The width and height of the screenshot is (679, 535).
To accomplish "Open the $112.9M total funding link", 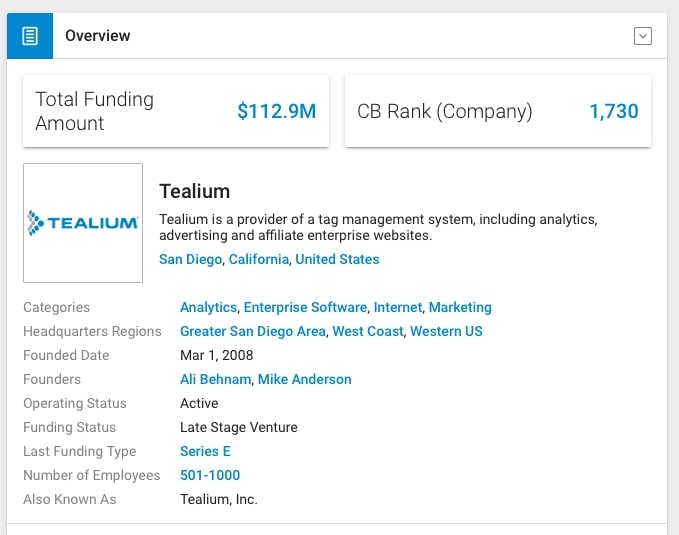I will pyautogui.click(x=277, y=111).
